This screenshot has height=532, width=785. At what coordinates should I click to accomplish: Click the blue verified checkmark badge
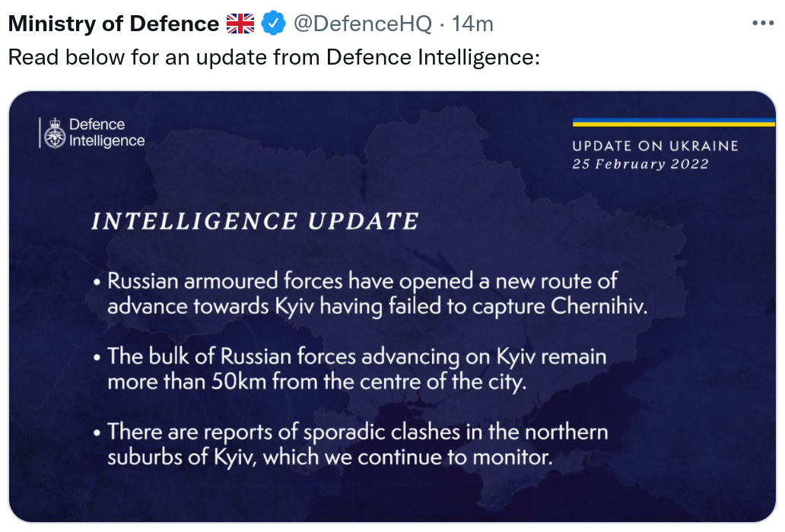pyautogui.click(x=273, y=24)
